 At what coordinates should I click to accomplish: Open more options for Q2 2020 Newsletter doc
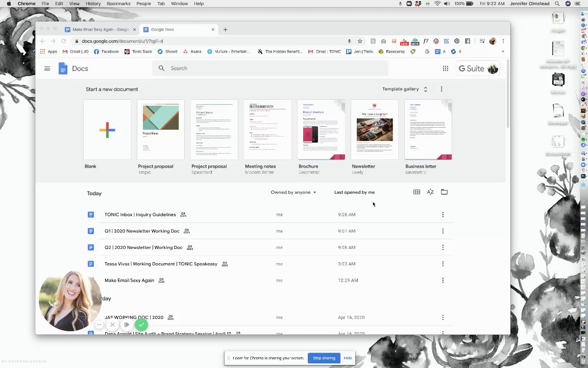pos(443,247)
